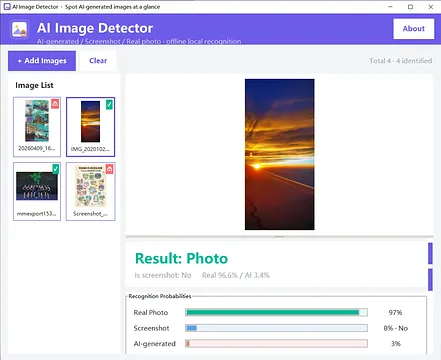Select the Screenshot_ image thumbnail
This screenshot has width=441, height=360.
click(x=90, y=191)
